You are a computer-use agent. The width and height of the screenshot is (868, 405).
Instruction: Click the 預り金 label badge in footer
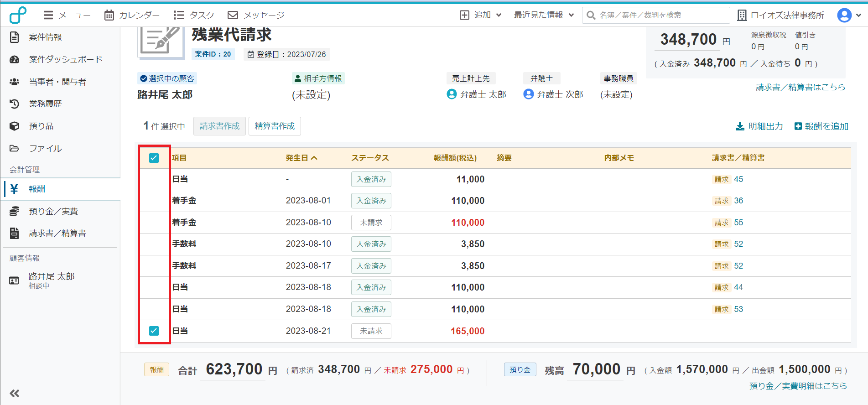point(520,369)
